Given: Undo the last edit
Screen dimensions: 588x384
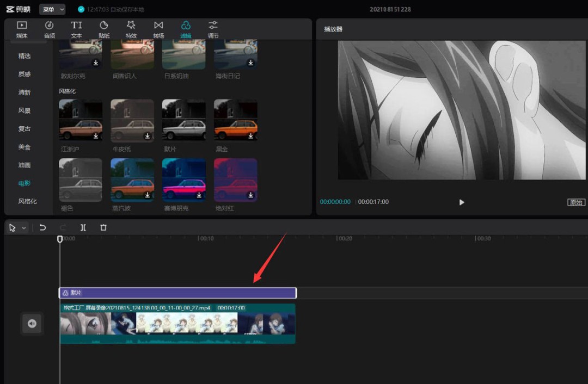Looking at the screenshot, I should point(42,228).
